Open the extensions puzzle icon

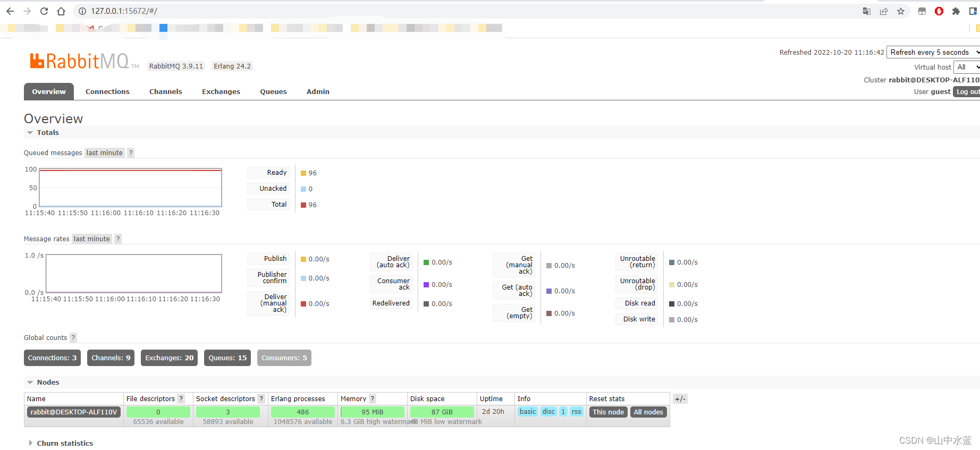coord(956,11)
